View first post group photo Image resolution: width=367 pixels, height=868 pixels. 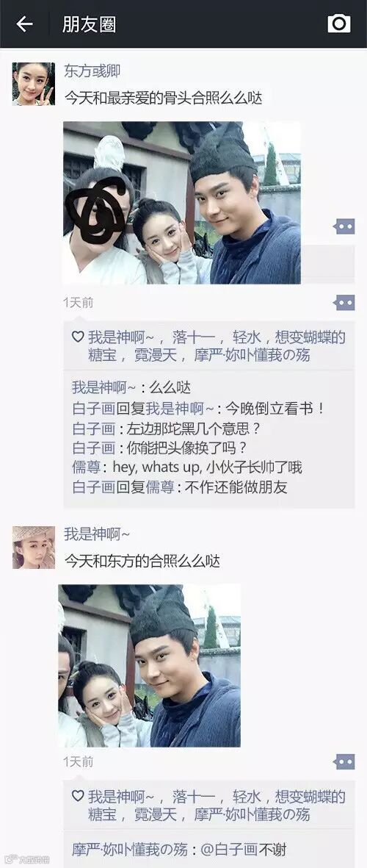182,203
